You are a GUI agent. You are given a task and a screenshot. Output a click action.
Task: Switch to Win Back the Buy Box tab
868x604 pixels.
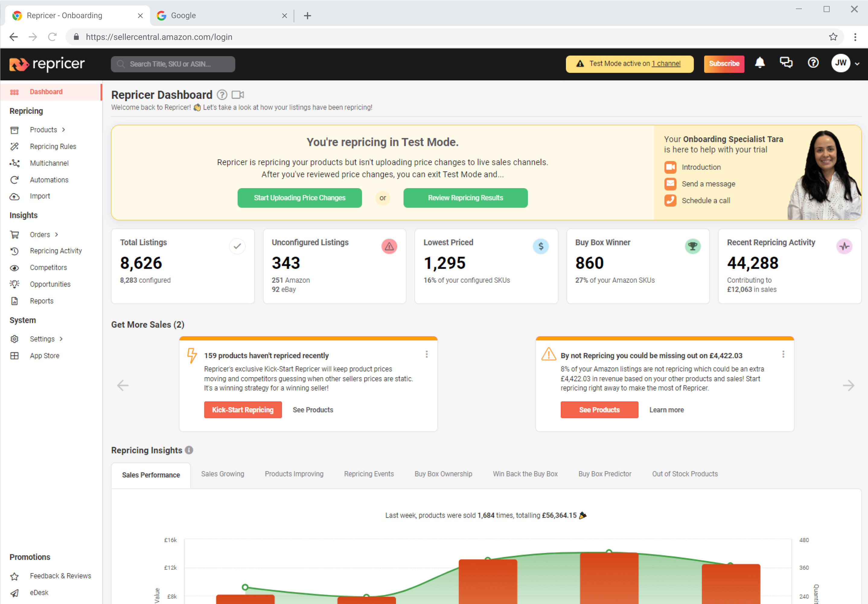pos(525,474)
